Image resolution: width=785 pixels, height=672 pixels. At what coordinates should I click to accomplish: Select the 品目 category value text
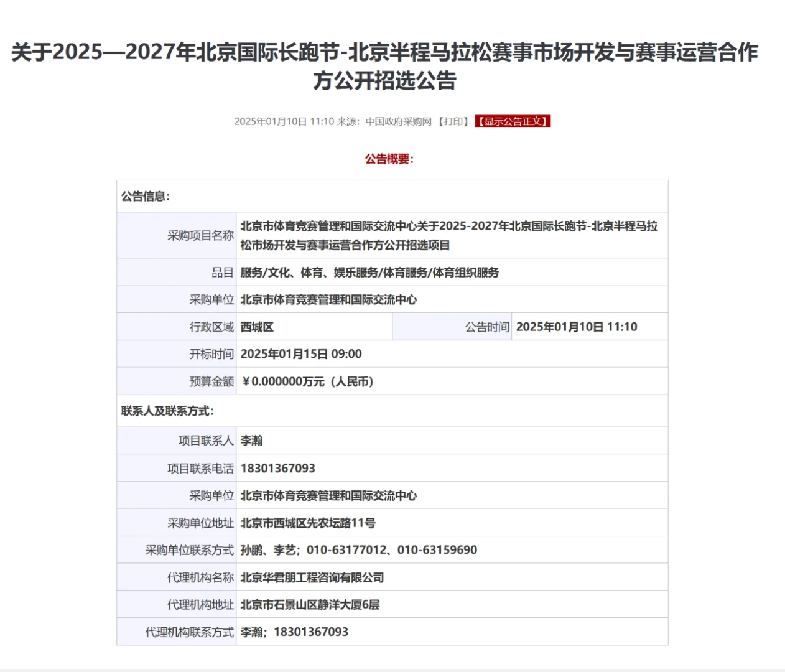point(371,273)
